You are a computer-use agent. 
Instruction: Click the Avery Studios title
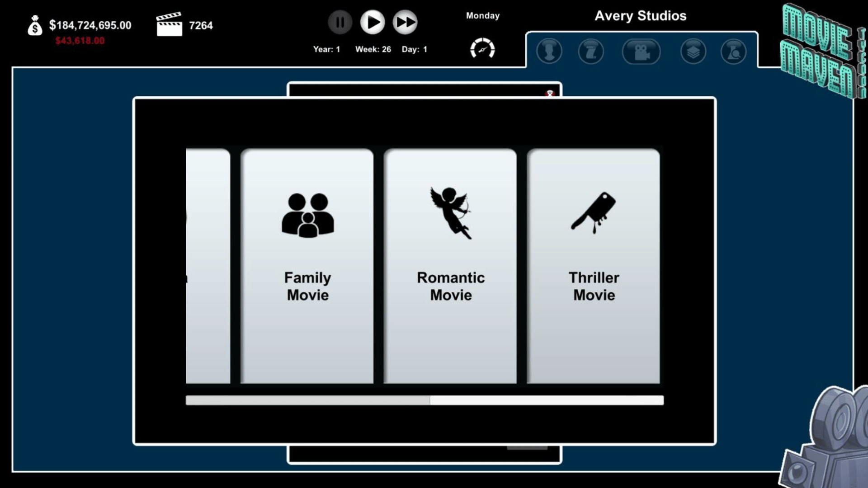pyautogui.click(x=640, y=16)
